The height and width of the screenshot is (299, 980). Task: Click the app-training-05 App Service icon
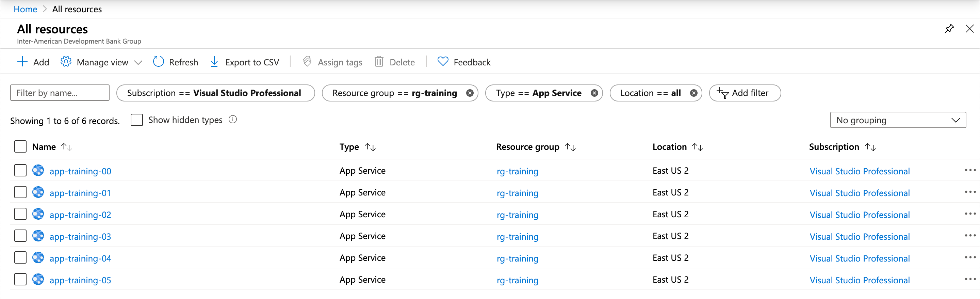(x=38, y=279)
